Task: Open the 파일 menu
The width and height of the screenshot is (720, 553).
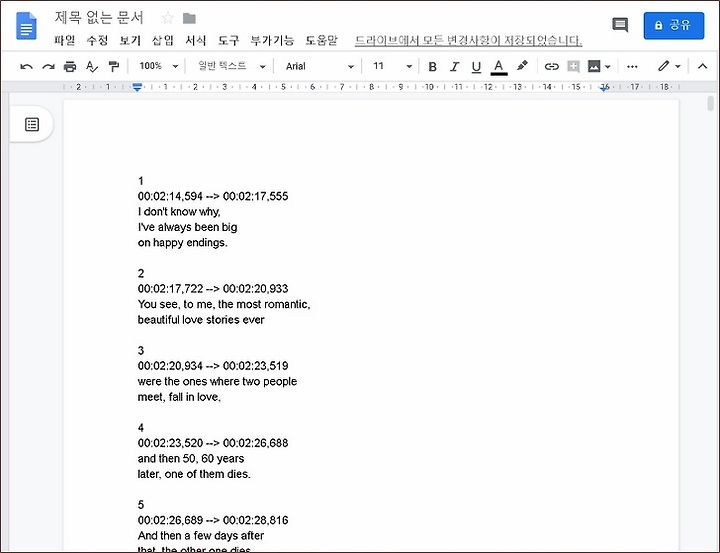Action: [x=64, y=40]
